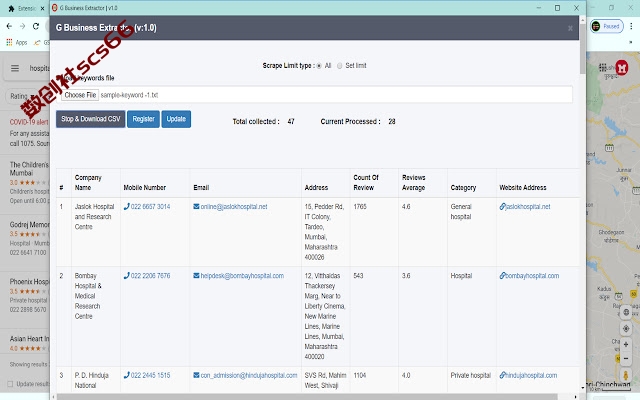
Task: Toggle Update results checkbox in Maps
Action: [10, 384]
